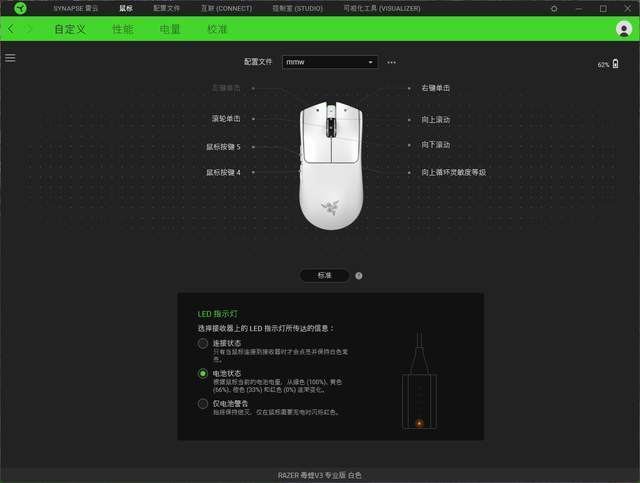Select 电池状态 LED radio option
Screen dimensions: 640x483
point(203,374)
